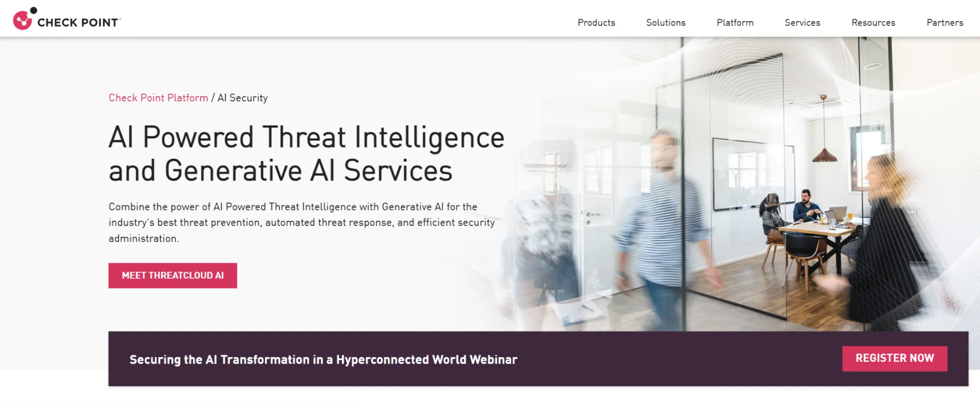Viewport: 980px width, 406px height.
Task: Follow the Check Point Platform breadcrumb link
Action: pyautogui.click(x=158, y=98)
